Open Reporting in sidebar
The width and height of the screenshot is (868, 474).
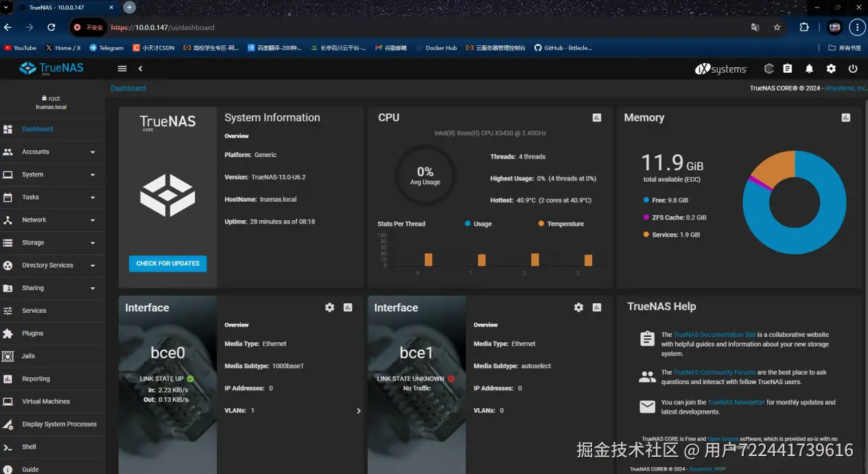point(52,379)
